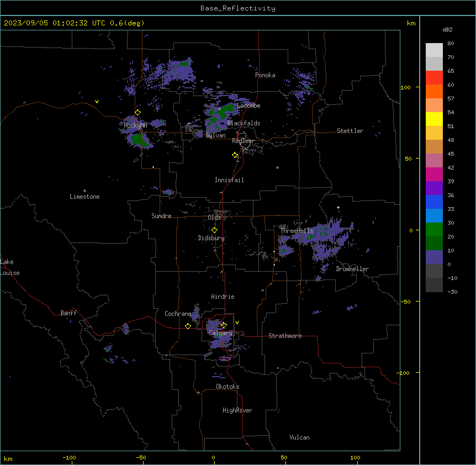This screenshot has width=476, height=465.
Task: Click the yellow marker above Calgary label
Action: (224, 325)
